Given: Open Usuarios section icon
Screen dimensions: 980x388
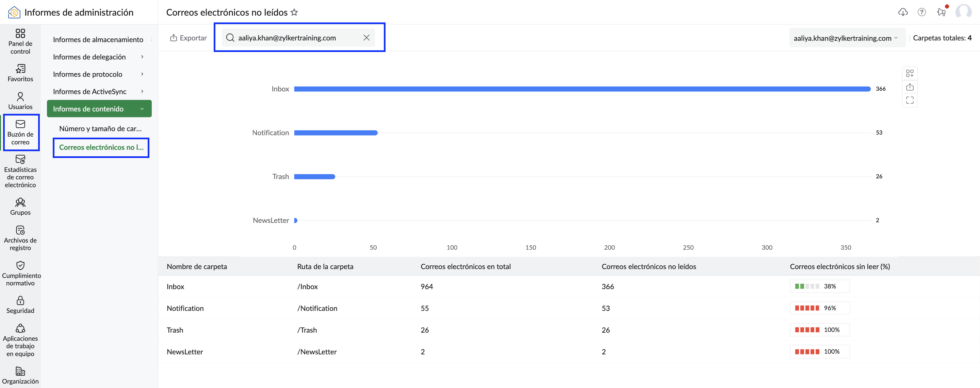Looking at the screenshot, I should pyautogui.click(x=20, y=96).
